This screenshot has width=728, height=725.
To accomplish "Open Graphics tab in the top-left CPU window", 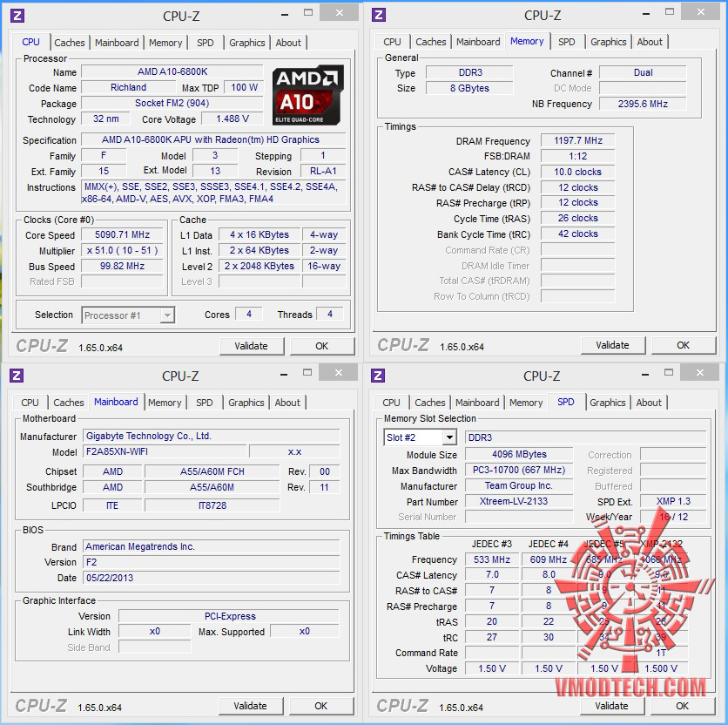I will point(247,43).
